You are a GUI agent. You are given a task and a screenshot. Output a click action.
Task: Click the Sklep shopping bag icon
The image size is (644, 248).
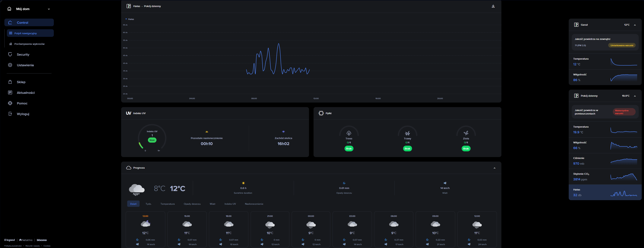(x=10, y=82)
